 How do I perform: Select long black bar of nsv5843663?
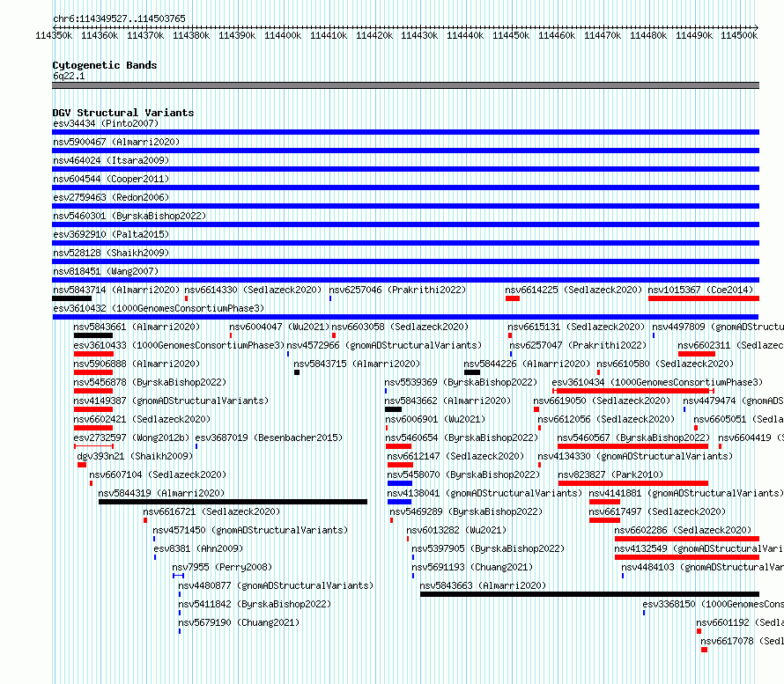click(589, 594)
